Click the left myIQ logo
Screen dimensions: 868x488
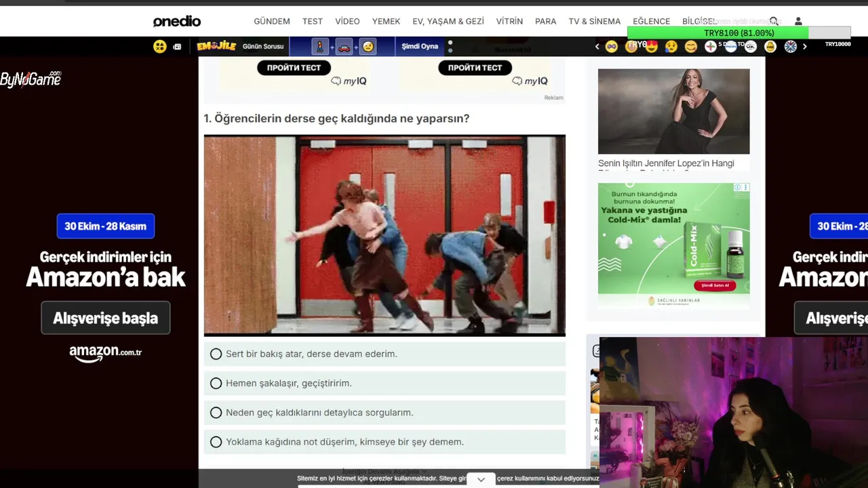click(x=349, y=81)
